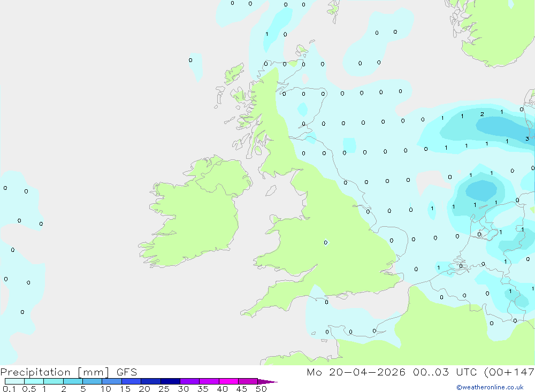Select the 15–20 mm legend color swatch

click(132, 381)
